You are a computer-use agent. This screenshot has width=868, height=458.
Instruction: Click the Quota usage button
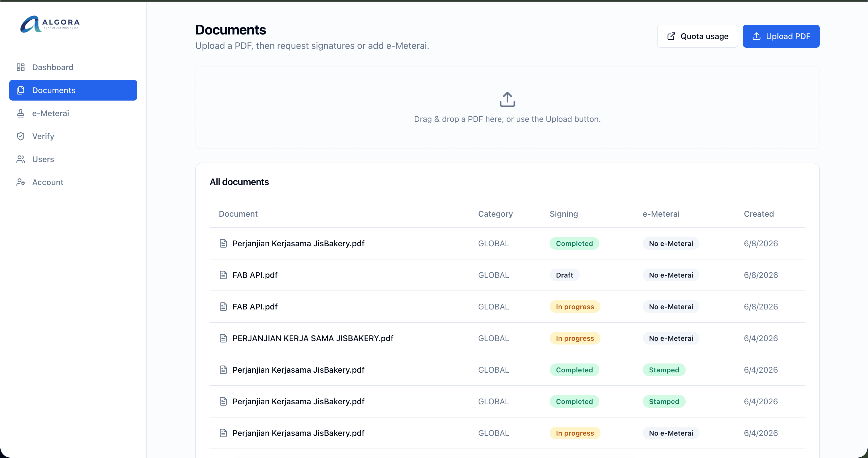tap(697, 36)
